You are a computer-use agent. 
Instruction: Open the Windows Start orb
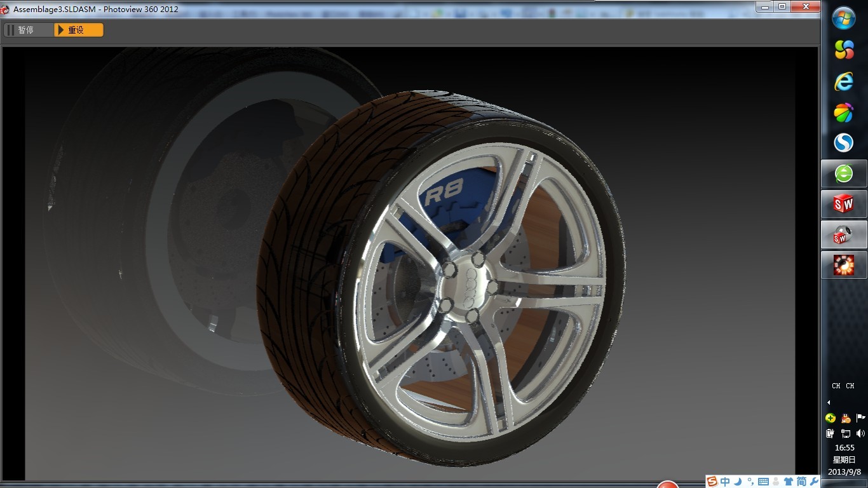tap(843, 19)
